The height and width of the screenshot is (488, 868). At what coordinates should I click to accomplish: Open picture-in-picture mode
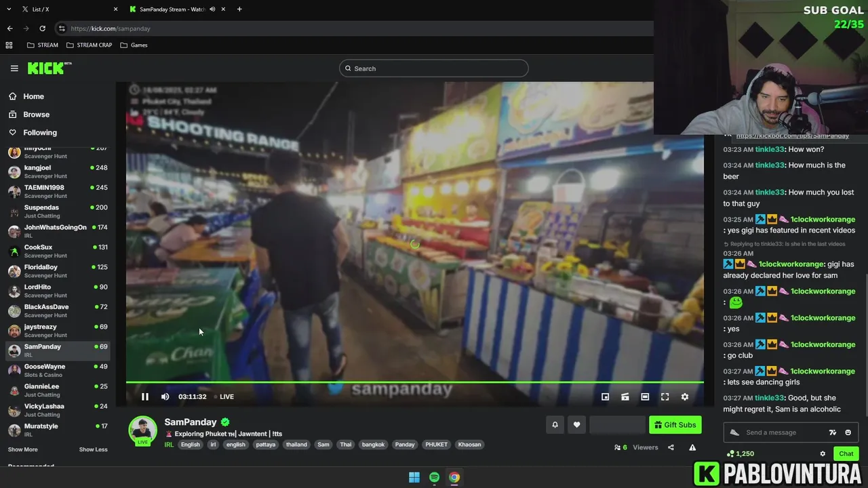(x=605, y=396)
